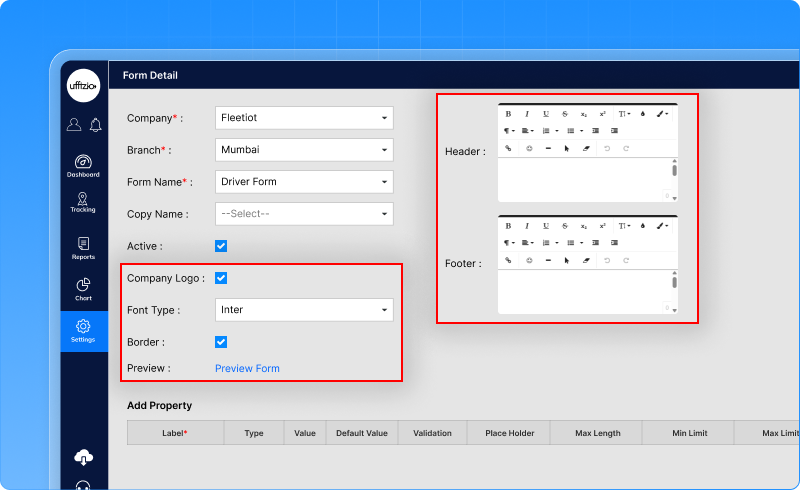Viewport: 800px width, 490px height.
Task: Click Underline icon in Header editor
Action: [x=546, y=114]
